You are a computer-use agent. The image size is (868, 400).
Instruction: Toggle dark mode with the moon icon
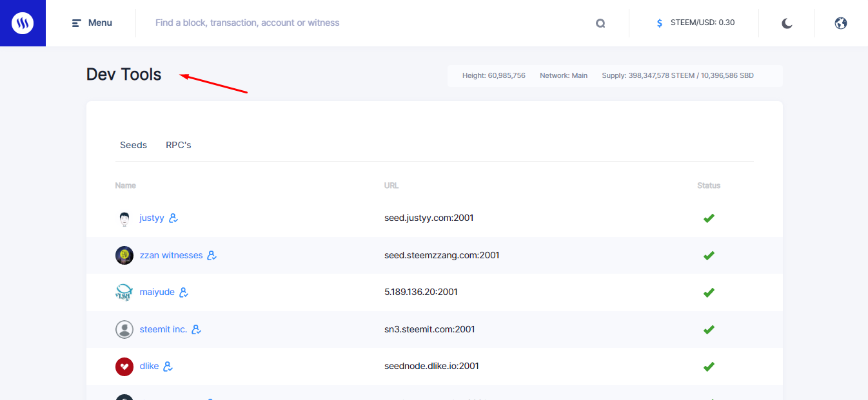point(787,23)
